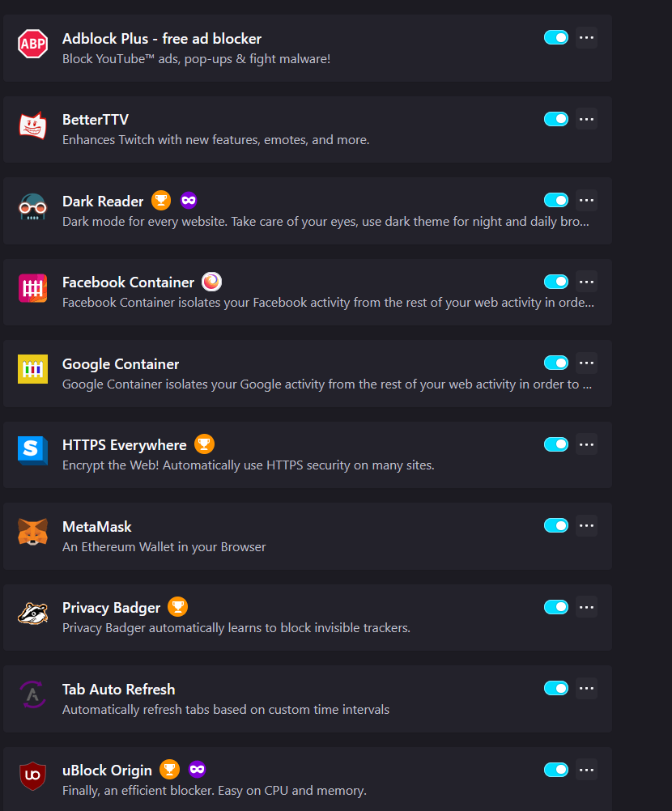
Task: Open Facebook Container's three-dot menu
Action: click(587, 282)
